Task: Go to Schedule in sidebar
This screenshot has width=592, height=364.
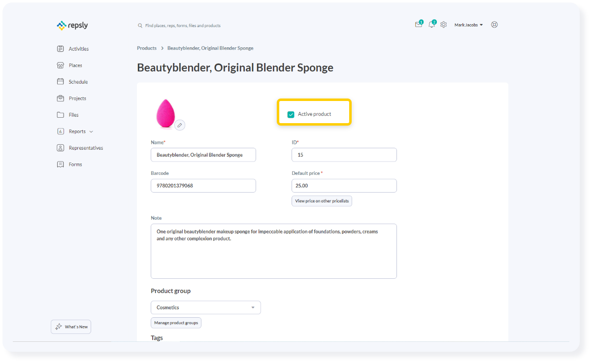Action: tap(78, 82)
